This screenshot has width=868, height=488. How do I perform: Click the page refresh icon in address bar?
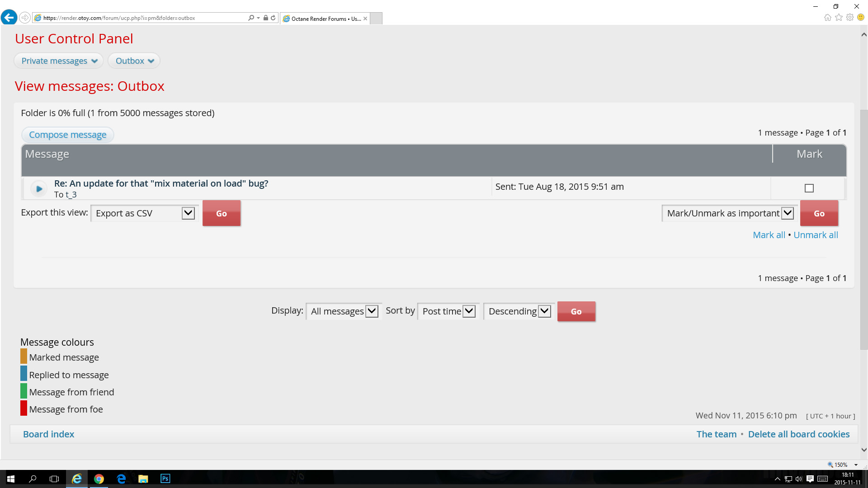[273, 18]
